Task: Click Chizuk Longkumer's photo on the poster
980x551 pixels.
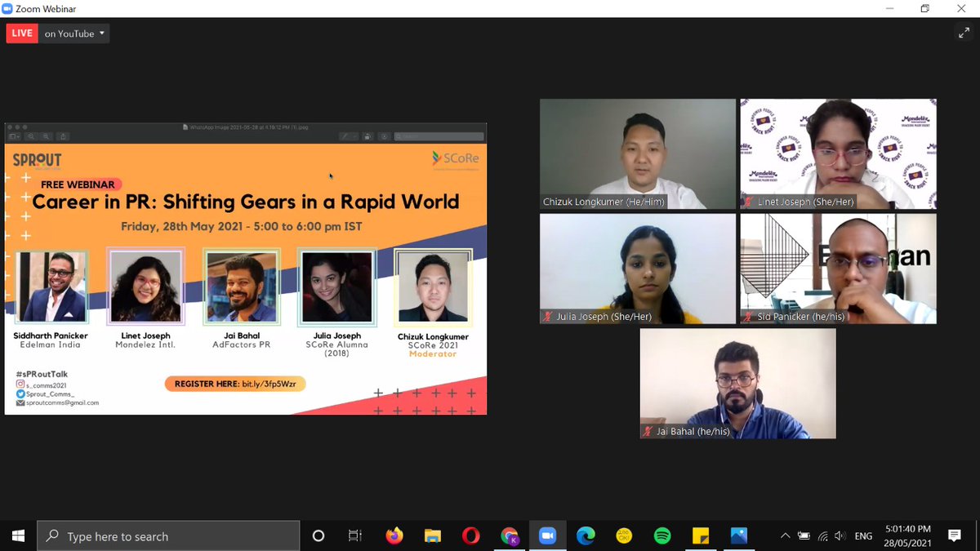Action: pyautogui.click(x=433, y=286)
